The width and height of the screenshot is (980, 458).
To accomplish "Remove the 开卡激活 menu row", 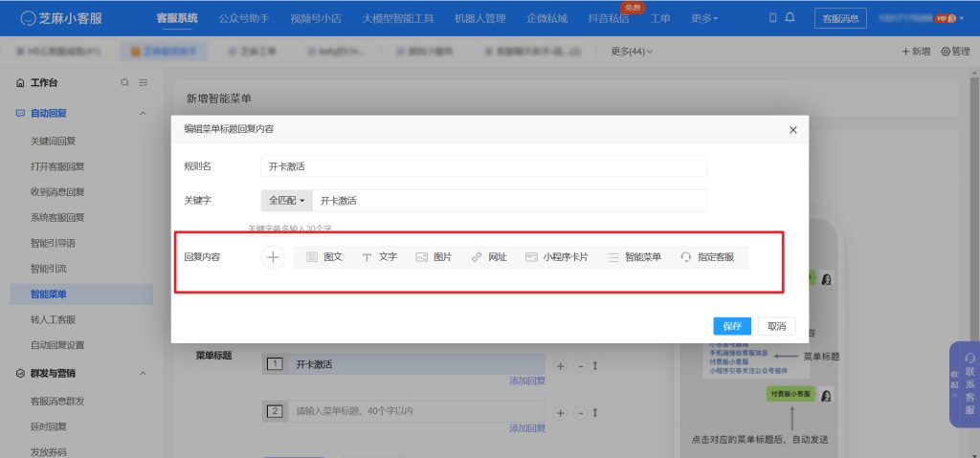I will 580,365.
